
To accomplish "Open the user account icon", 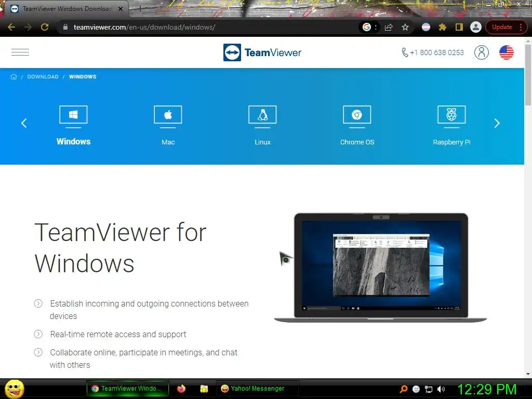I will 482,52.
